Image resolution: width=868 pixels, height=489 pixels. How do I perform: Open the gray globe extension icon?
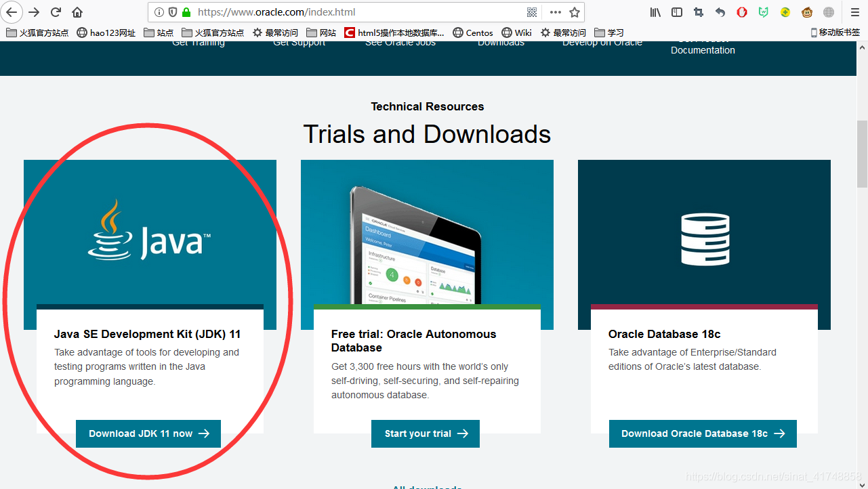[x=829, y=12]
